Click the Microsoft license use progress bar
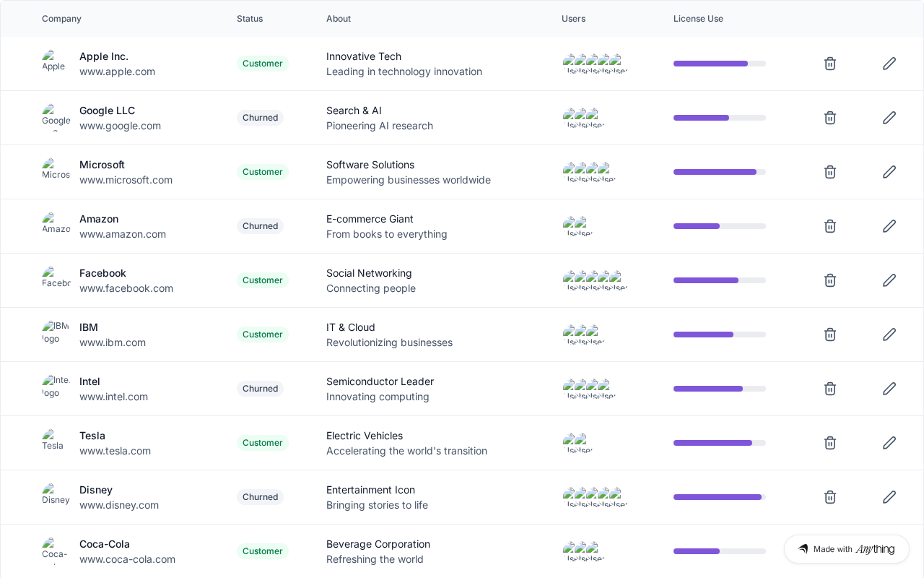This screenshot has height=578, width=924. pyautogui.click(x=719, y=172)
